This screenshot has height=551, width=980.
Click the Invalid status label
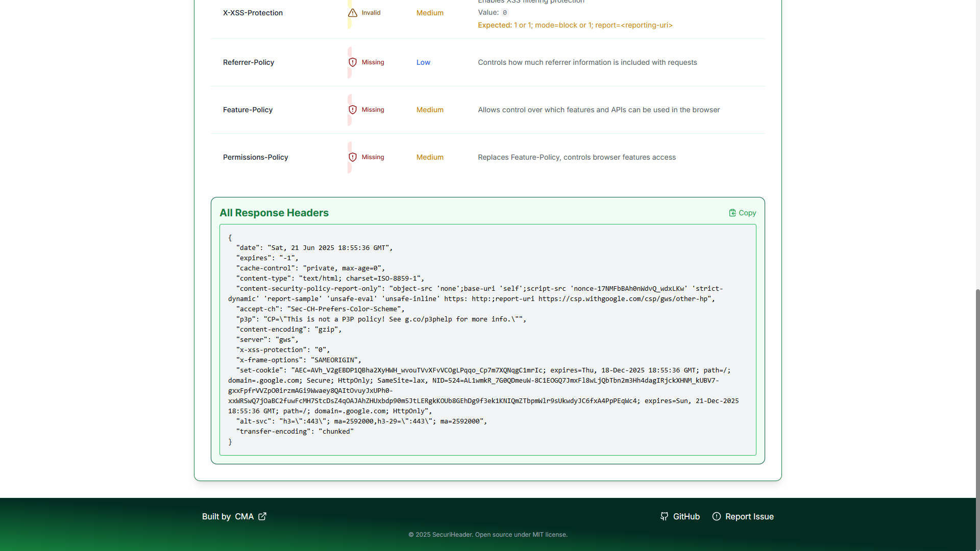coord(371,13)
